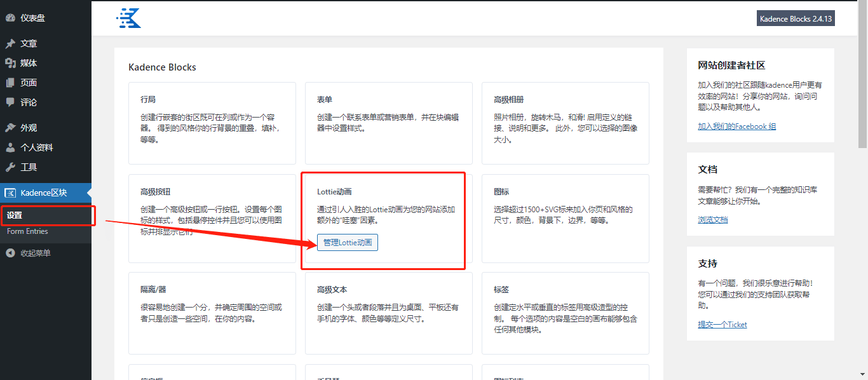Image resolution: width=868 pixels, height=380 pixels.
Task: Click the 文档 panel heading
Action: click(707, 170)
